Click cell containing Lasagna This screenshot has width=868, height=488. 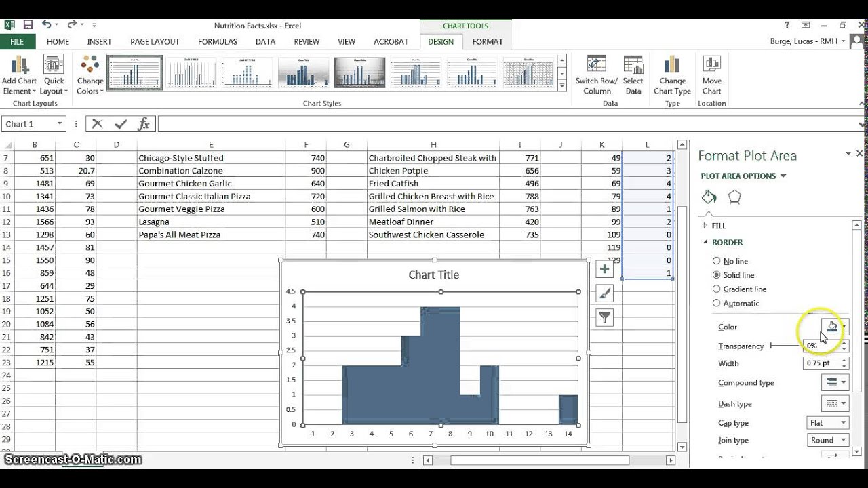point(211,222)
